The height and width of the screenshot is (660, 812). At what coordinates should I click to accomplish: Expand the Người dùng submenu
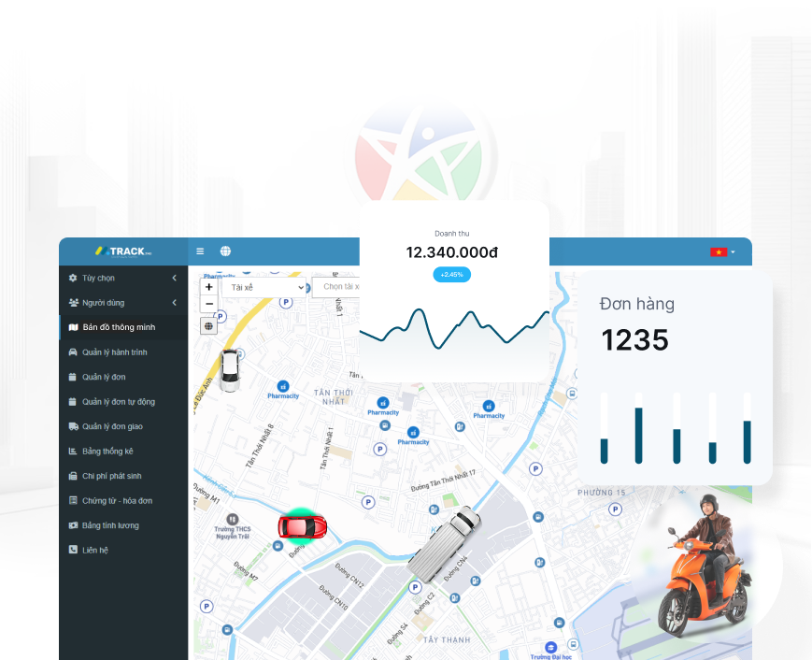(x=122, y=303)
